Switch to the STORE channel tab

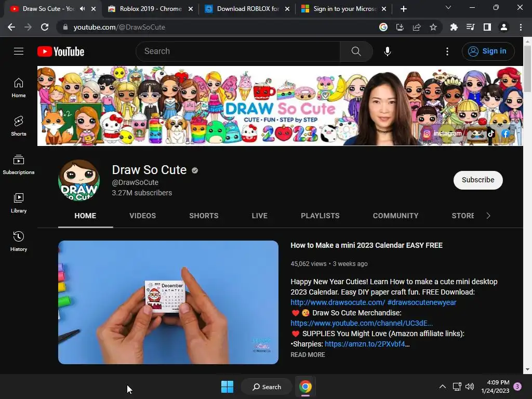[x=463, y=216]
